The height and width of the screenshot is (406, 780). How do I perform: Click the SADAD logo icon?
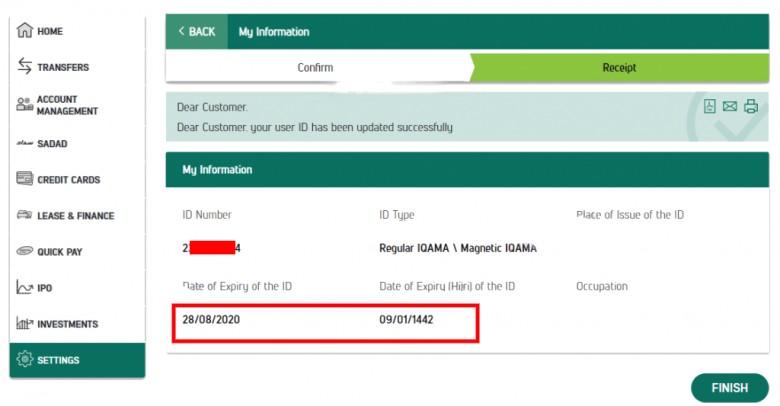click(24, 143)
